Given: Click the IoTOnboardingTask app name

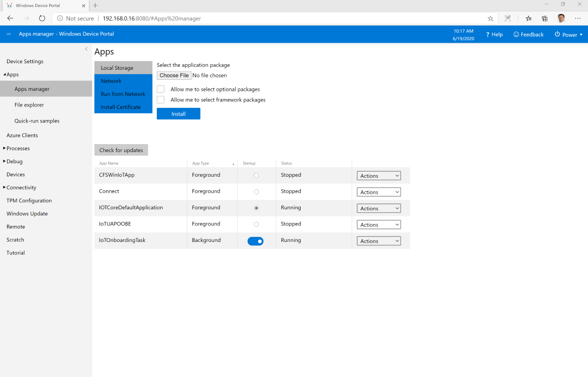Looking at the screenshot, I should [122, 240].
